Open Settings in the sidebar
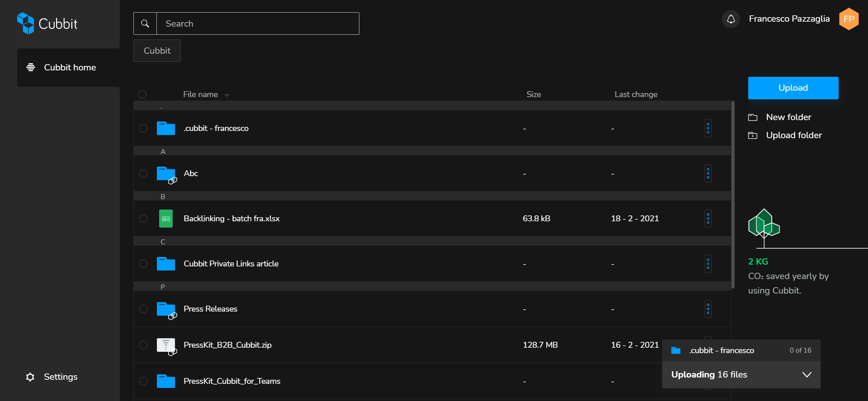The height and width of the screenshot is (401, 868). click(x=60, y=377)
